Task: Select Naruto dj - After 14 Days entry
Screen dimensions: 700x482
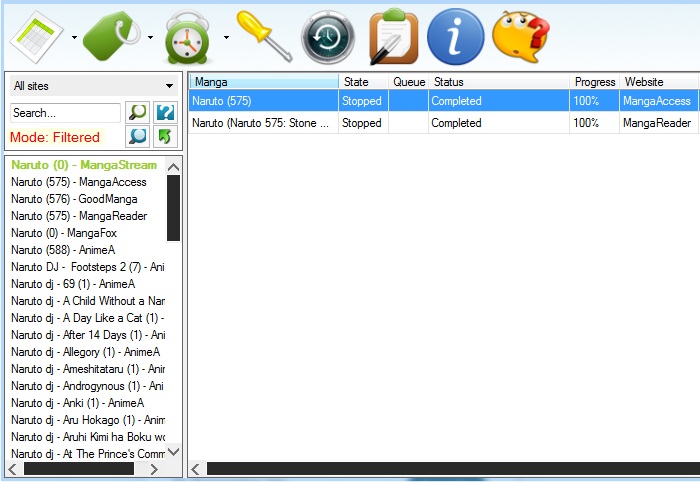Action: click(88, 335)
